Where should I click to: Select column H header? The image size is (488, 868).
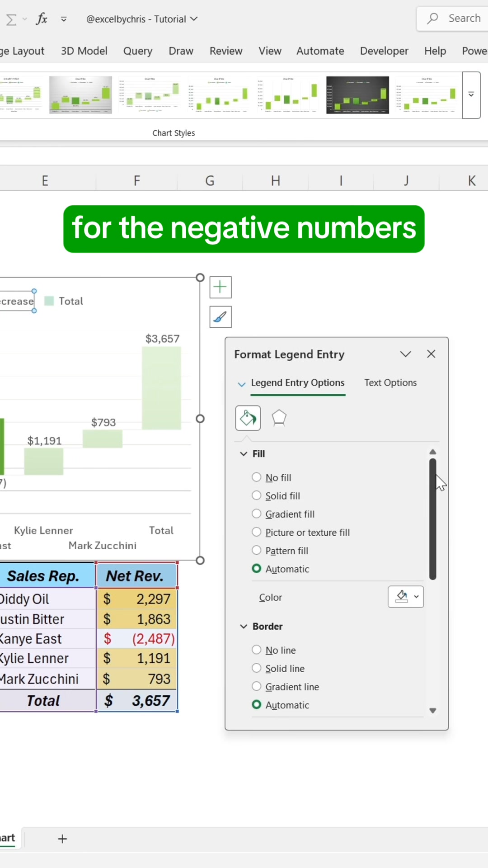[275, 181]
